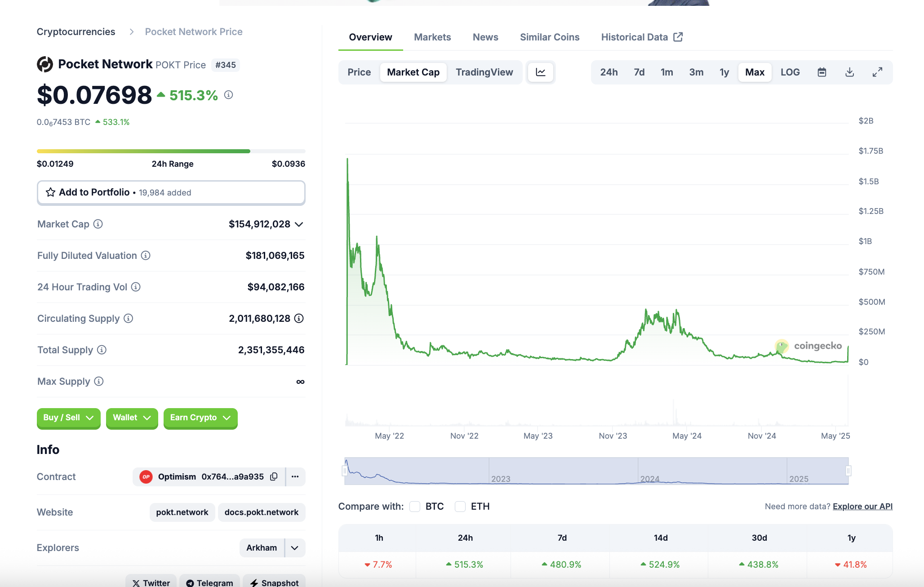Screen dimensions: 924x587
Task: Click the Circulating Supply info icon
Action: [x=129, y=318]
